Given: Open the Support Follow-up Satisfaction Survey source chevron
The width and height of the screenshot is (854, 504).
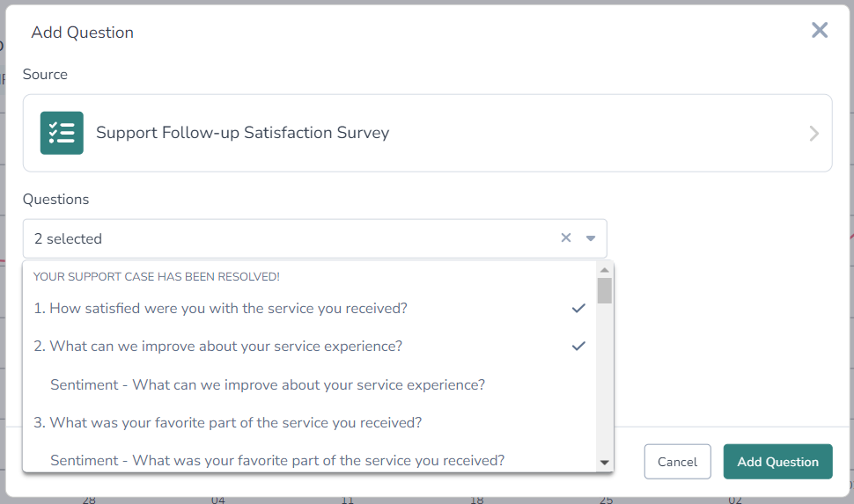Looking at the screenshot, I should click(814, 134).
